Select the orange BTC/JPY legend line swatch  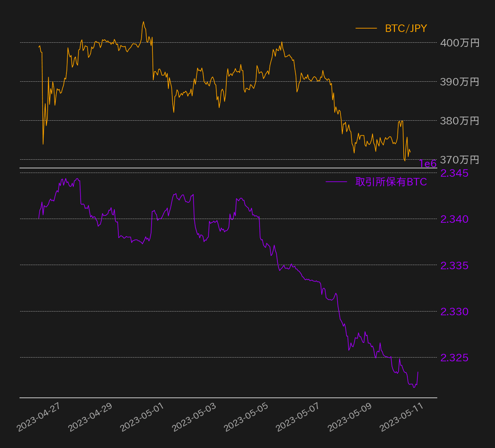point(366,28)
